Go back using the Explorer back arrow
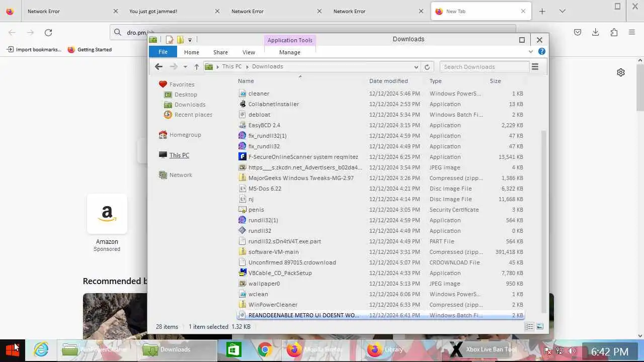 pyautogui.click(x=158, y=66)
